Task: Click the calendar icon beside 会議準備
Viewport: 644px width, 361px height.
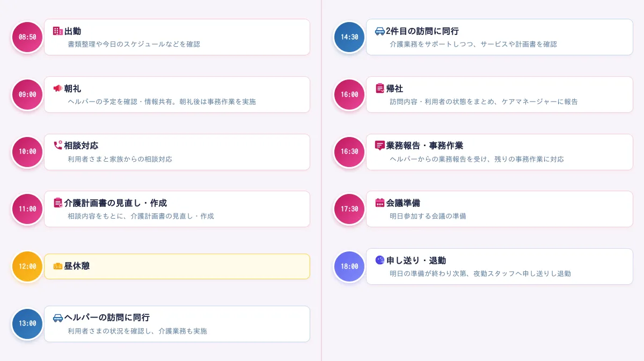Action: click(380, 203)
